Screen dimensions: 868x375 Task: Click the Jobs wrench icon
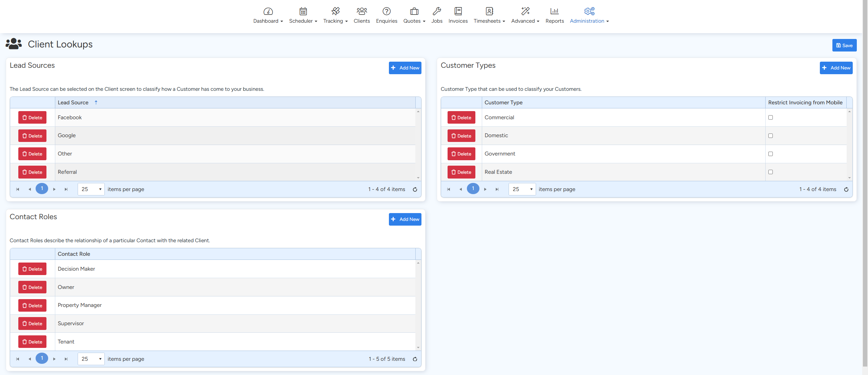(436, 12)
